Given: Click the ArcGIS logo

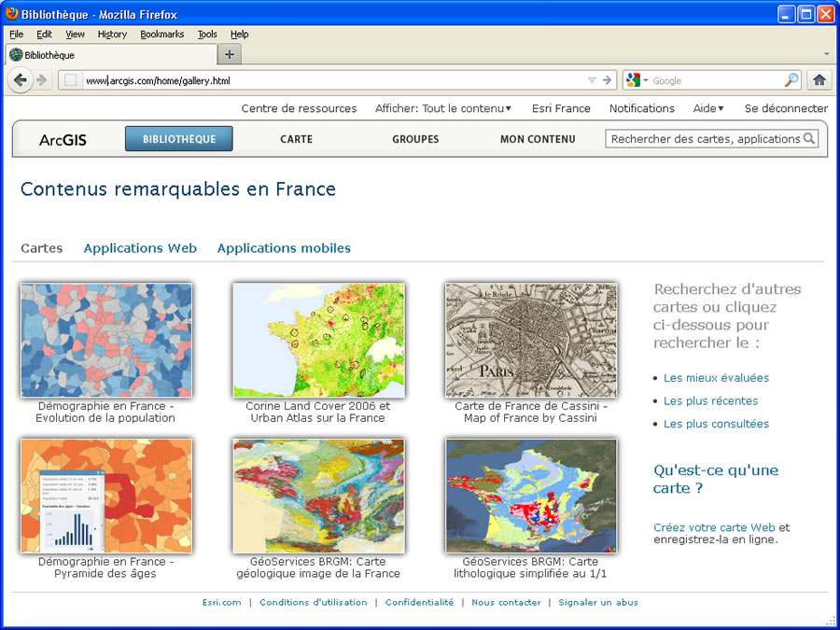Looking at the screenshot, I should [63, 140].
